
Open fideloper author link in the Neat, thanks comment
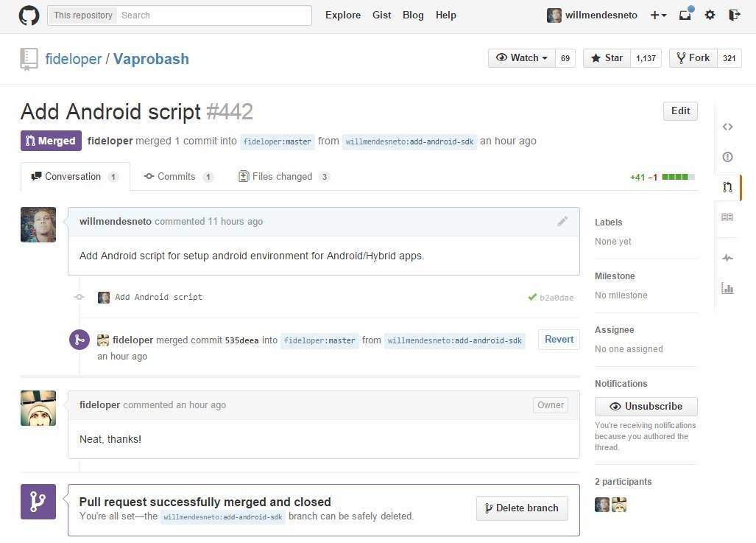coord(99,405)
